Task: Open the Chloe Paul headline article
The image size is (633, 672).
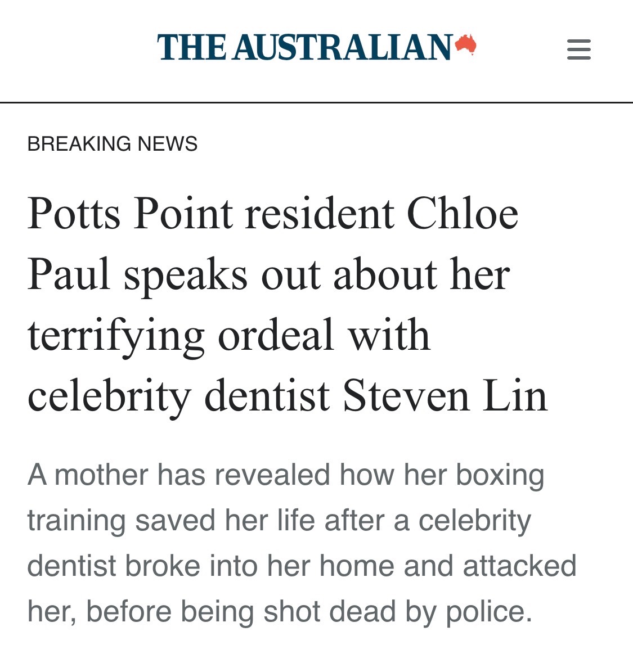Action: 287,304
